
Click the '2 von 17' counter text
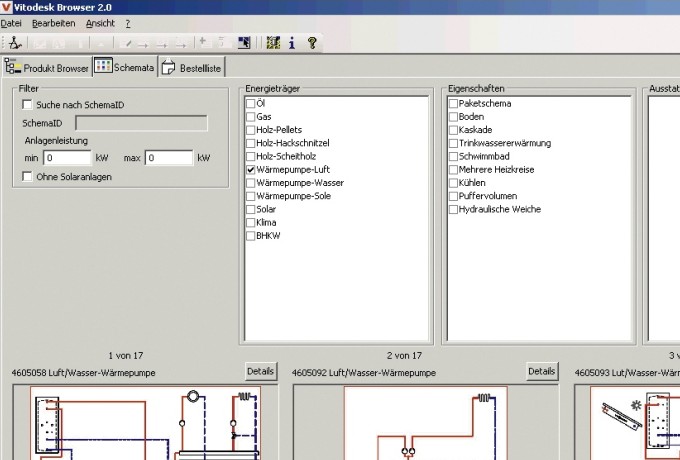404,356
